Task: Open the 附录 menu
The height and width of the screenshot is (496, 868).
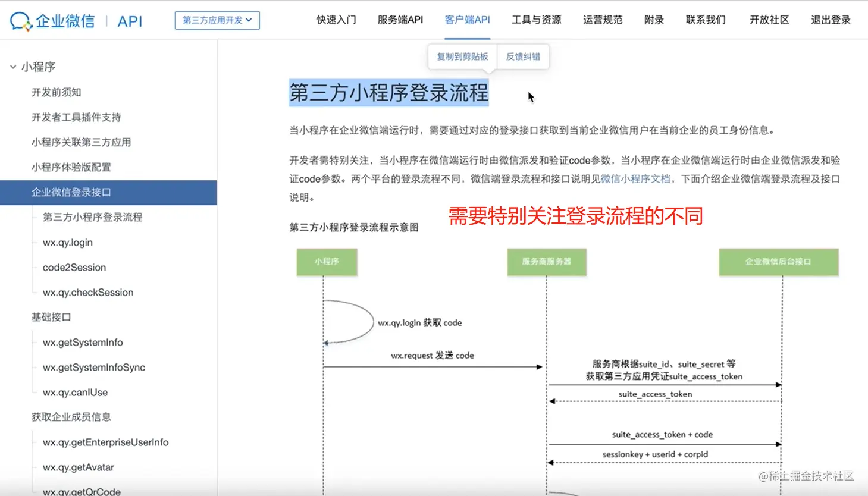Action: [654, 20]
